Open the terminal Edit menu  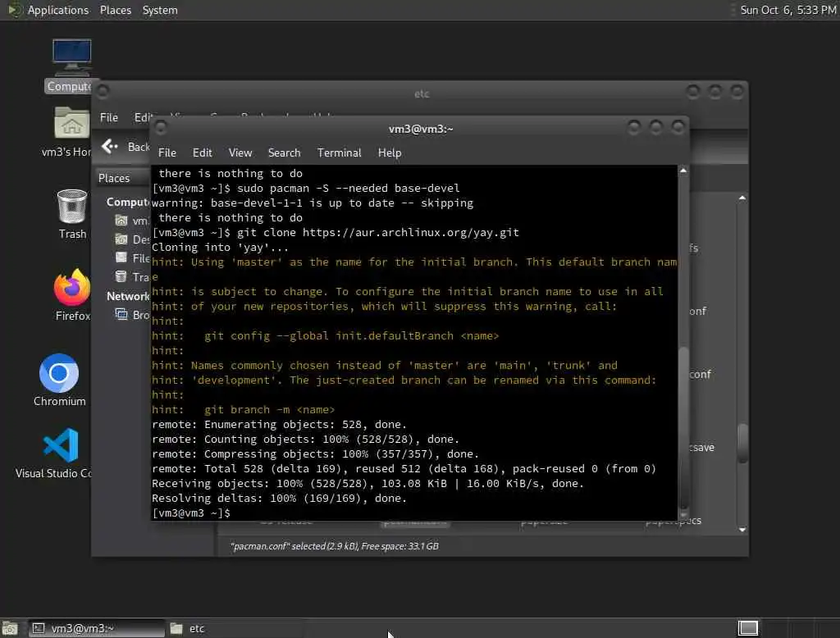(x=202, y=153)
